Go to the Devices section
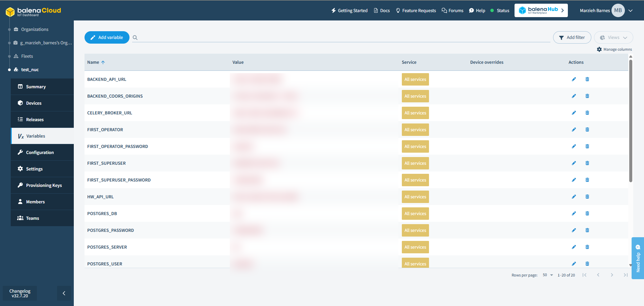 [42, 103]
